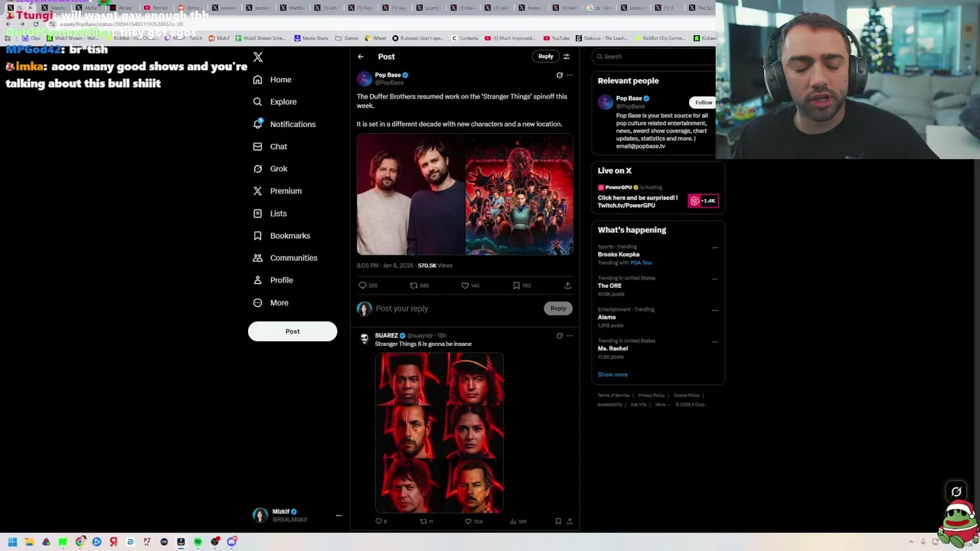
Task: Click the Grok floating button at bottom right
Action: coord(956,492)
